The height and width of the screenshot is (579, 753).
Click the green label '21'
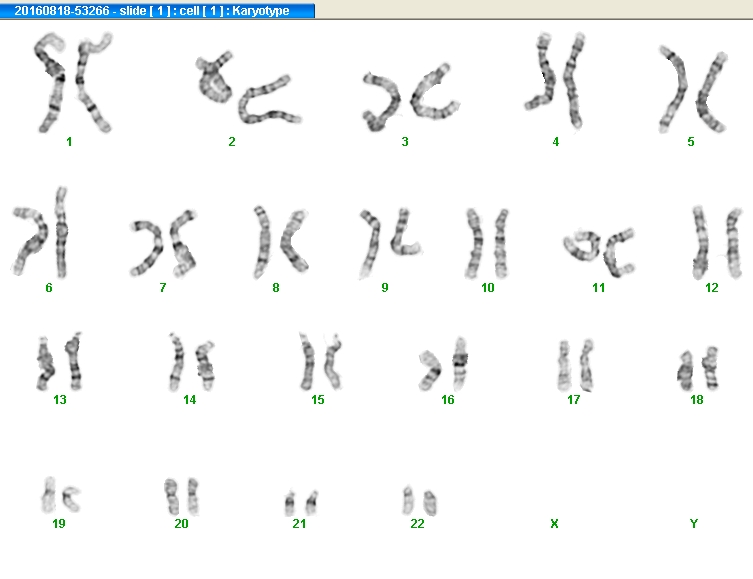(299, 523)
